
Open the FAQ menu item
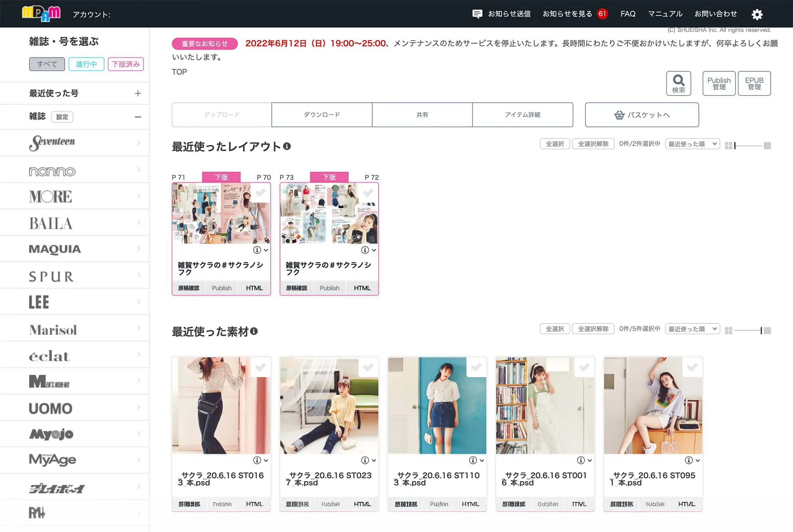(628, 14)
